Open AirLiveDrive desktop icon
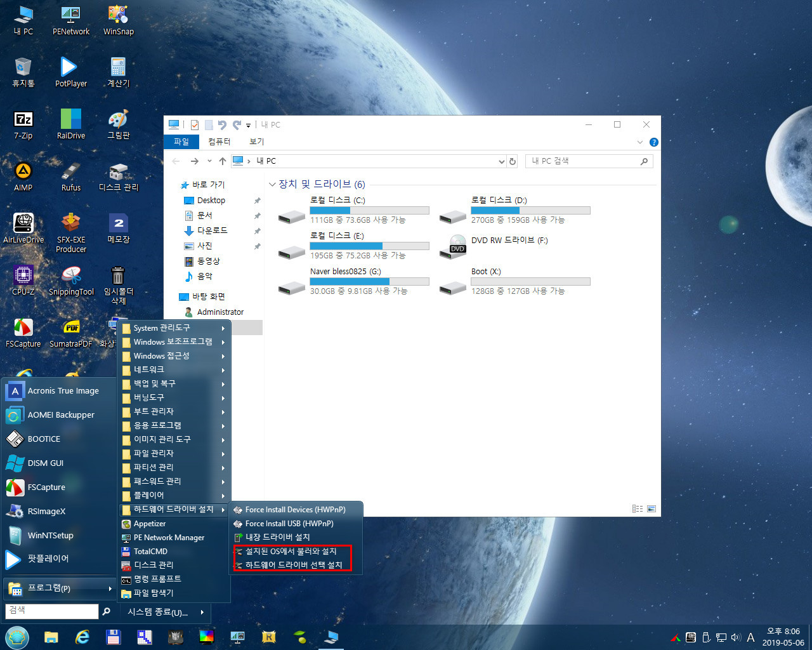 click(23, 229)
